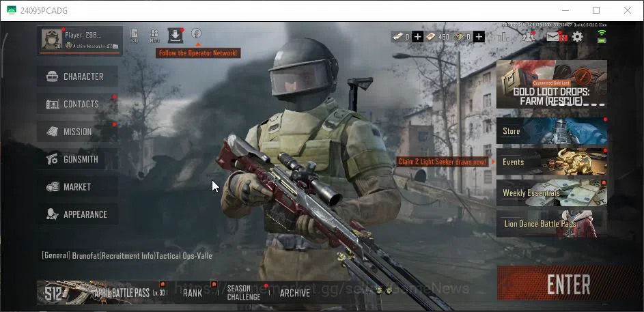Open the ARCHIVE tab
The height and width of the screenshot is (312, 644).
coord(295,293)
